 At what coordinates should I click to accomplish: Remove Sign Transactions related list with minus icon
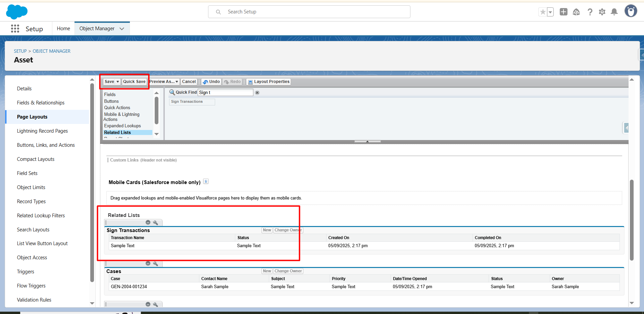(148, 223)
